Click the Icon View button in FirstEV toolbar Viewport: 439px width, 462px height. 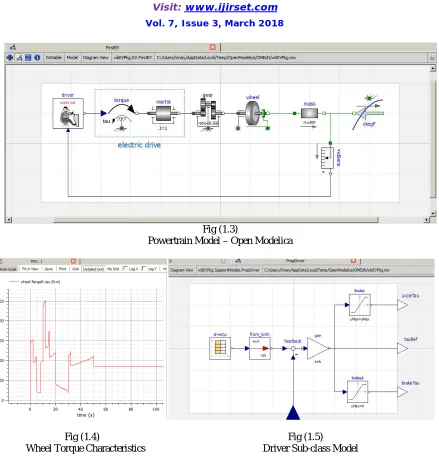click(10, 57)
